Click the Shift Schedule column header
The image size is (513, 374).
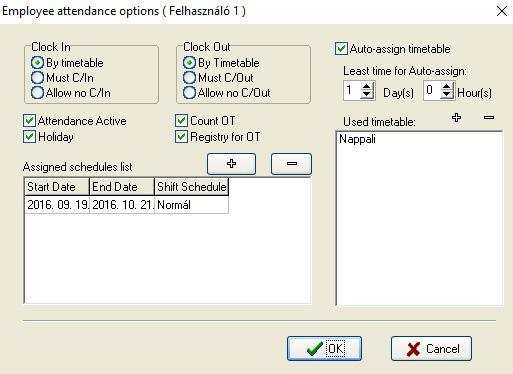tap(192, 187)
